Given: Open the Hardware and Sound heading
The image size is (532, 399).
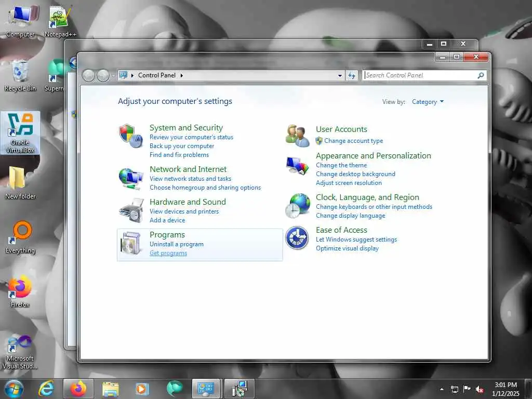Looking at the screenshot, I should tap(188, 202).
